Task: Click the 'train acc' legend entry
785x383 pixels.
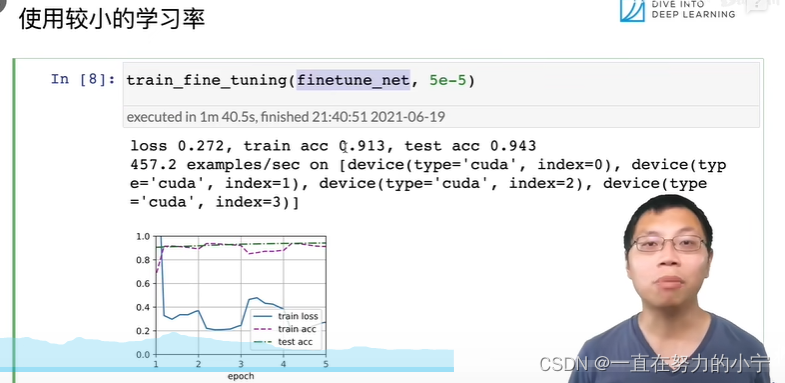Action: click(285, 329)
